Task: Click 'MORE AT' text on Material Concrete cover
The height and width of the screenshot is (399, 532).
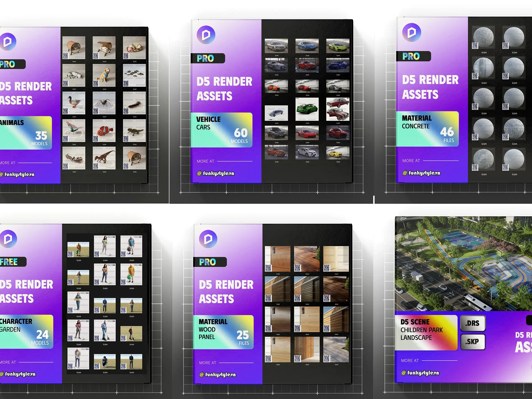Action: [411, 161]
